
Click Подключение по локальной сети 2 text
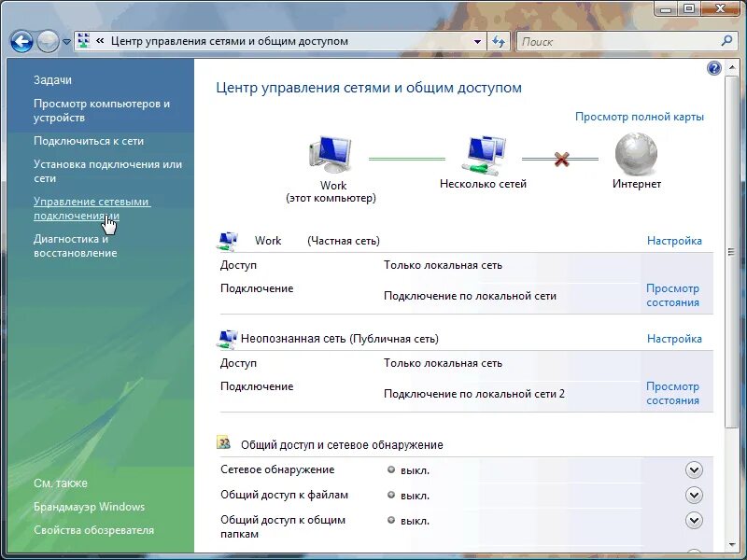[x=474, y=394]
